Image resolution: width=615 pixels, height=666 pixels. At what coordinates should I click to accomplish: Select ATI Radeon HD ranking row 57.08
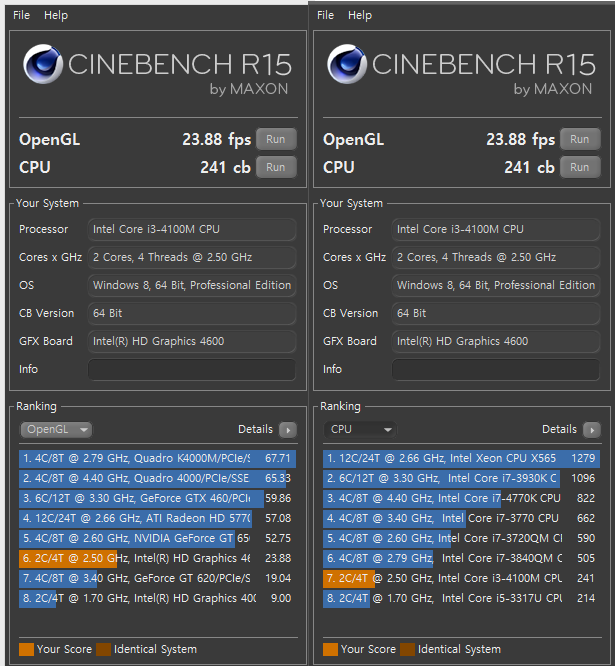click(158, 518)
